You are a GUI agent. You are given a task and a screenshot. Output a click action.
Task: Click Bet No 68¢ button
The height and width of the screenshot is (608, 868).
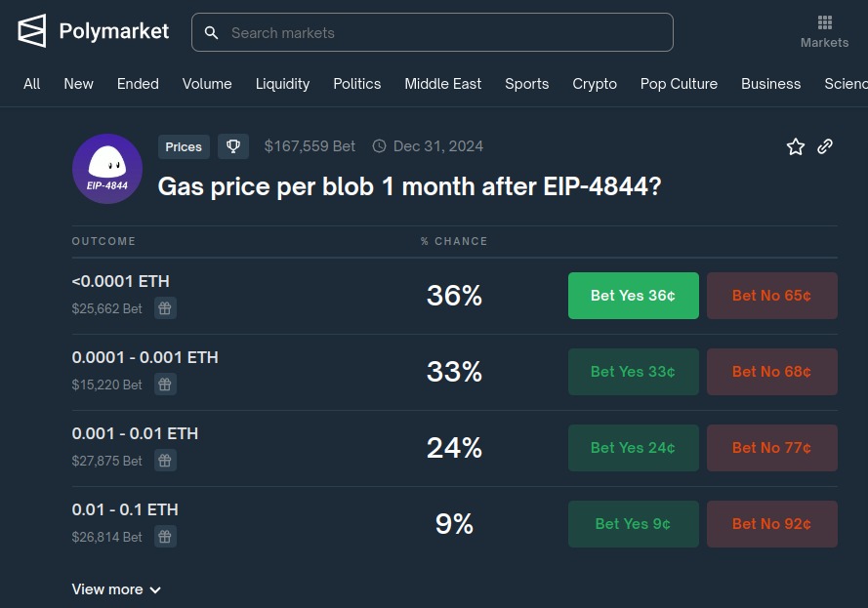coord(771,372)
